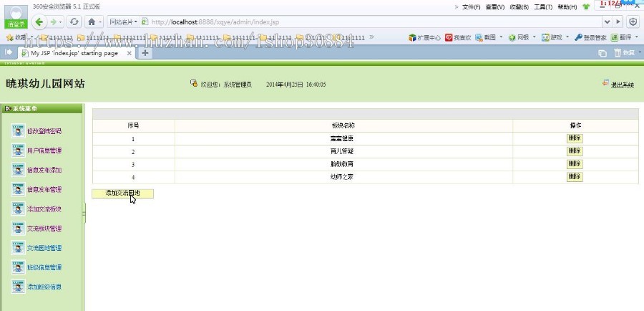Delete the 幼师之家 row
644x311 pixels.
[x=575, y=177]
